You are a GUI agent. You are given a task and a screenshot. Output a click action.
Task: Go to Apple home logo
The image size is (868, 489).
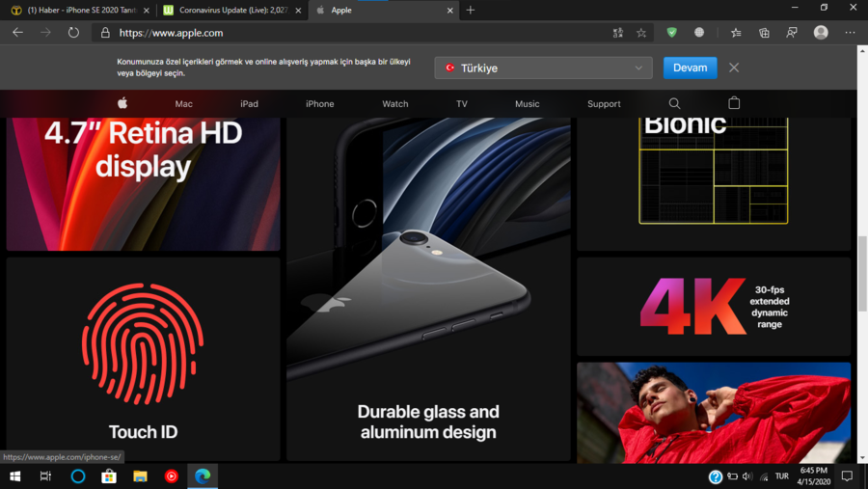(x=122, y=103)
